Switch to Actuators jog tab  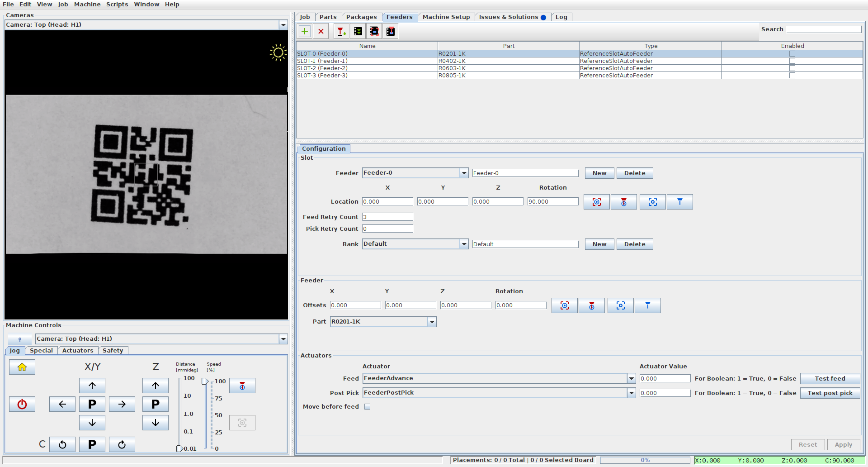pyautogui.click(x=78, y=351)
